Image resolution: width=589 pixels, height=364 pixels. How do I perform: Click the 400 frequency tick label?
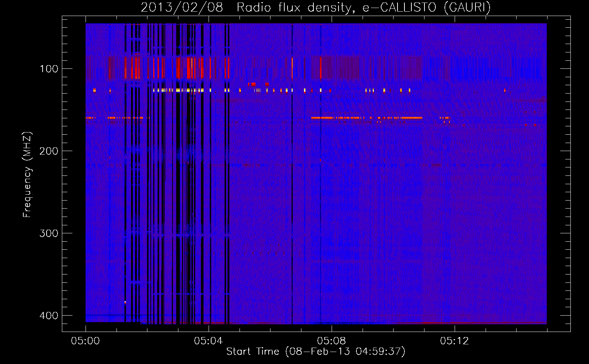point(49,316)
